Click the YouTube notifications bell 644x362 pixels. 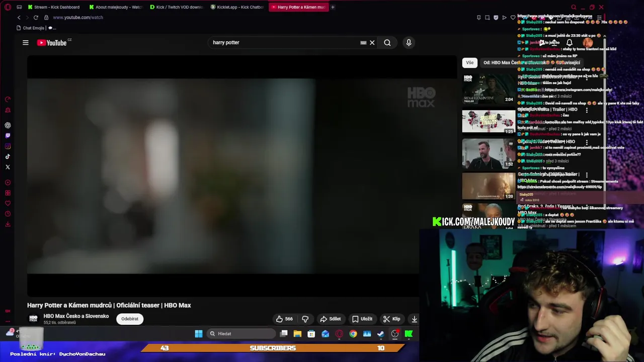click(570, 43)
